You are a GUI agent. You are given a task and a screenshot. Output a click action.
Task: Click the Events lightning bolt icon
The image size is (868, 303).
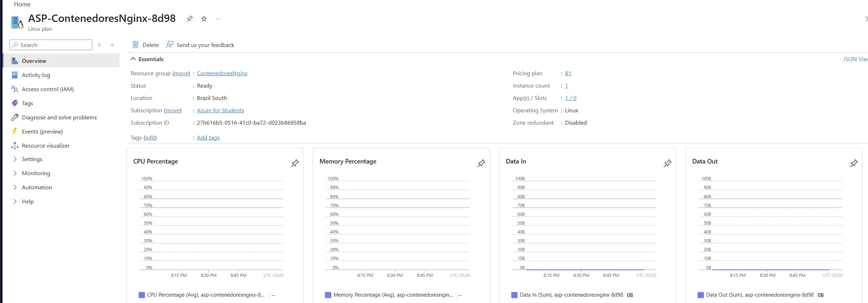point(14,131)
